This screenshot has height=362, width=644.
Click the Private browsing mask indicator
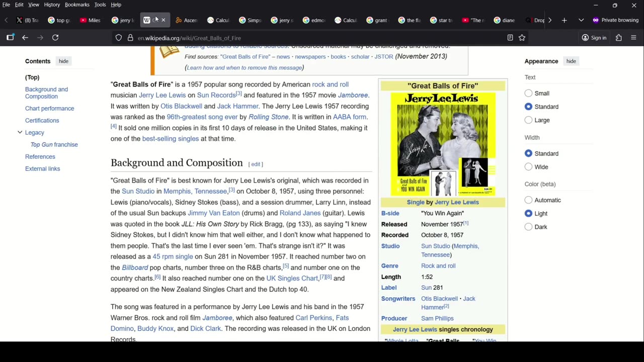pos(615,20)
